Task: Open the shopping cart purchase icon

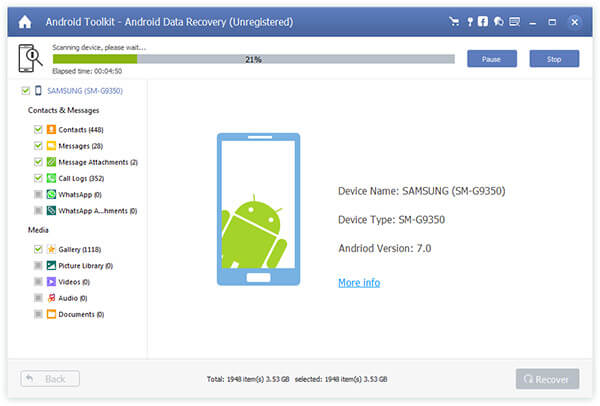Action: [x=455, y=20]
